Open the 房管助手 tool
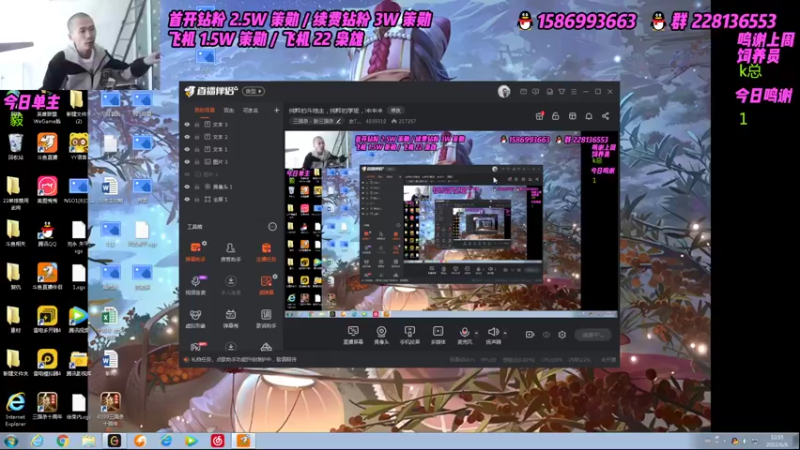800x450 pixels. (231, 252)
